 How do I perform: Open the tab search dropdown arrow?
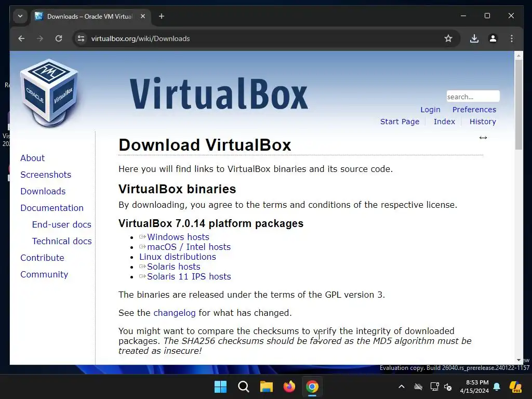click(x=20, y=16)
